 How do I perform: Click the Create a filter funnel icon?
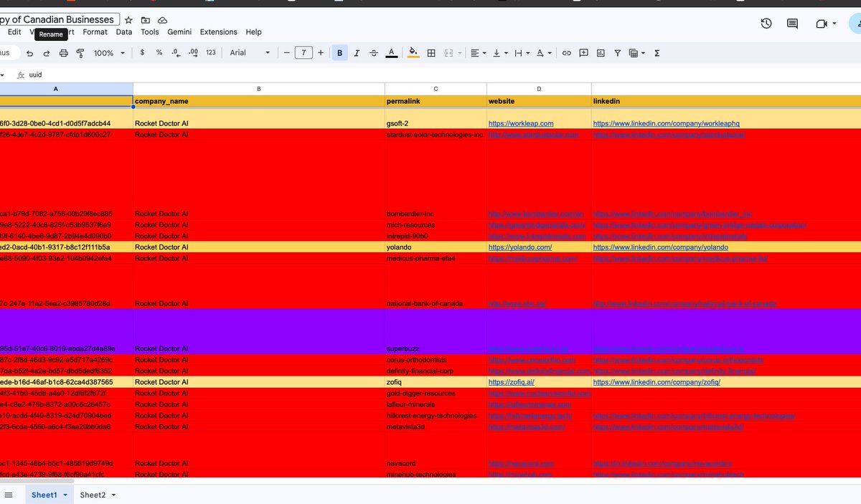pyautogui.click(x=617, y=53)
